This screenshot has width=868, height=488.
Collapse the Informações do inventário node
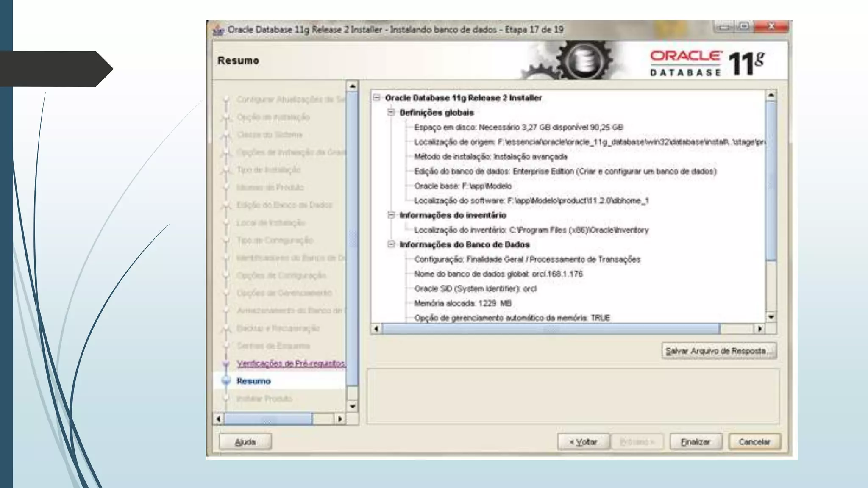click(x=391, y=215)
